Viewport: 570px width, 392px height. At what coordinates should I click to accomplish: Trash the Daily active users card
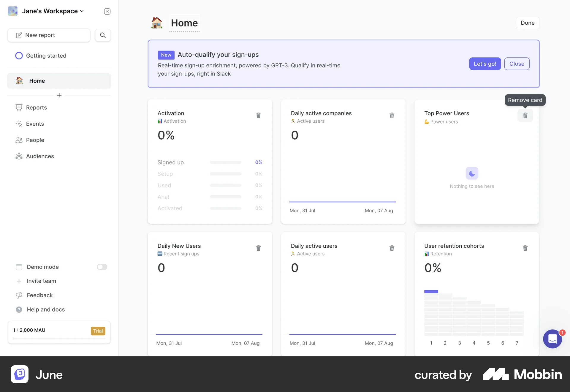pyautogui.click(x=392, y=248)
